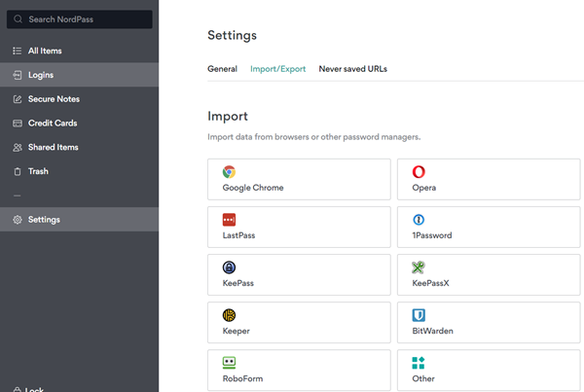The width and height of the screenshot is (584, 392).
Task: Select the Import/Export tab
Action: pos(277,69)
